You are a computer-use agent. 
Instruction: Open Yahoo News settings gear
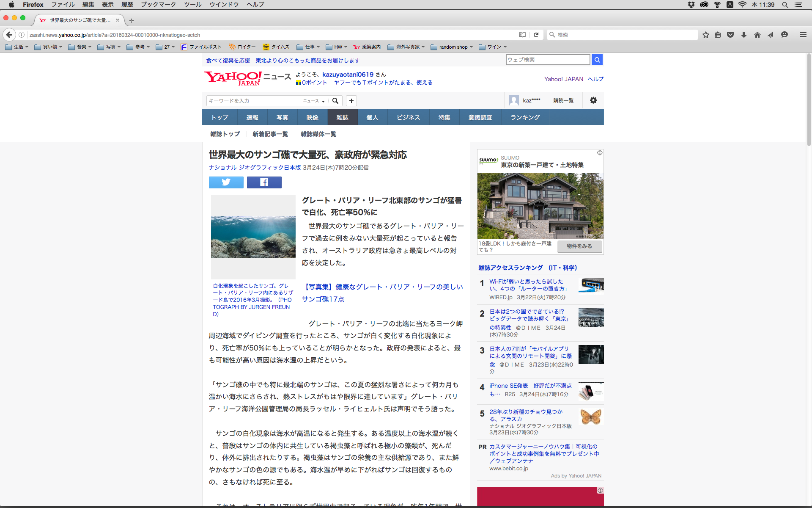tap(593, 100)
